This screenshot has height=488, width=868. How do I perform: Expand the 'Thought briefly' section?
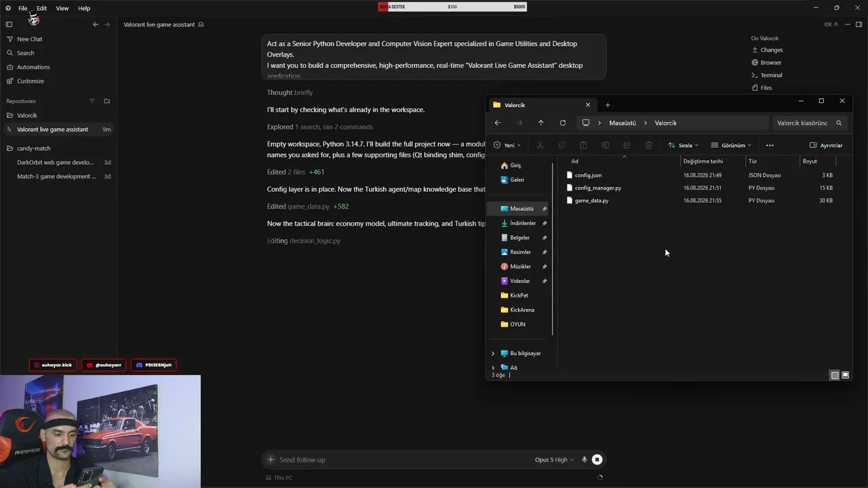(290, 93)
